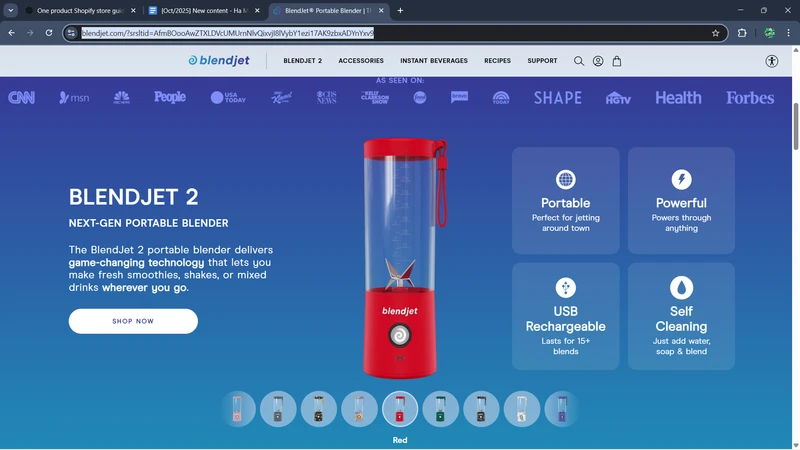Click the blendjet logo in the header
This screenshot has height=450, width=800.
coord(219,61)
